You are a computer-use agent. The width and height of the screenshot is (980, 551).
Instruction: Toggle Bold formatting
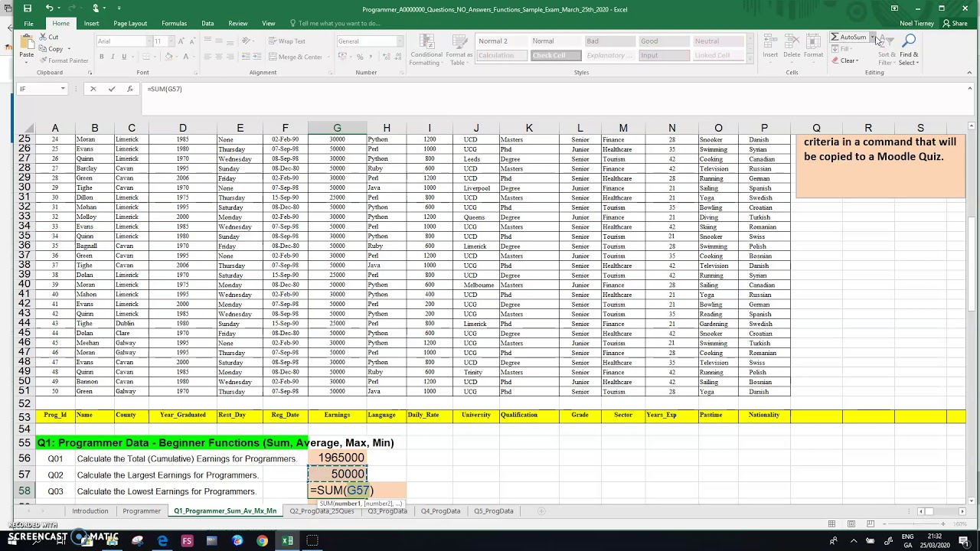[x=101, y=57]
